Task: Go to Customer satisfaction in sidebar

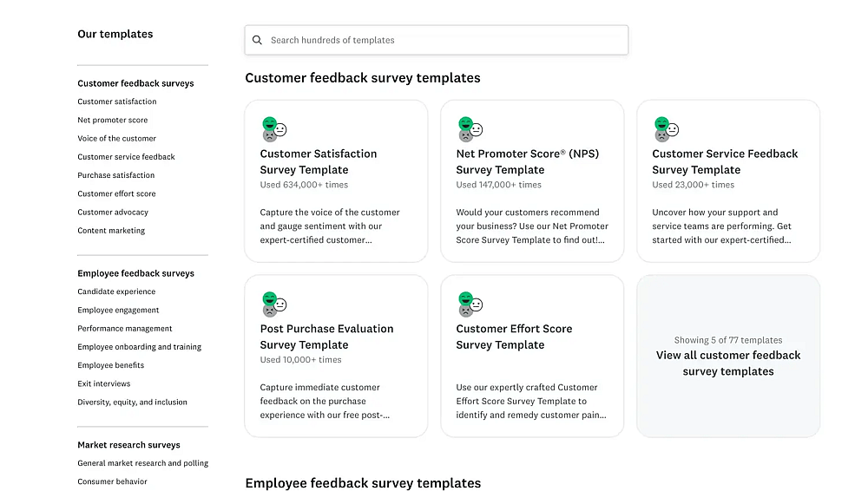Action: pos(117,101)
